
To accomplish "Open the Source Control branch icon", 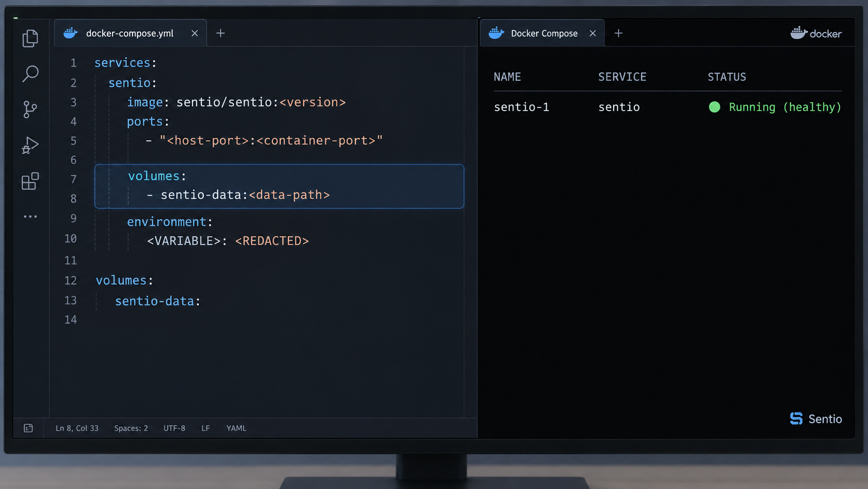I will (30, 109).
